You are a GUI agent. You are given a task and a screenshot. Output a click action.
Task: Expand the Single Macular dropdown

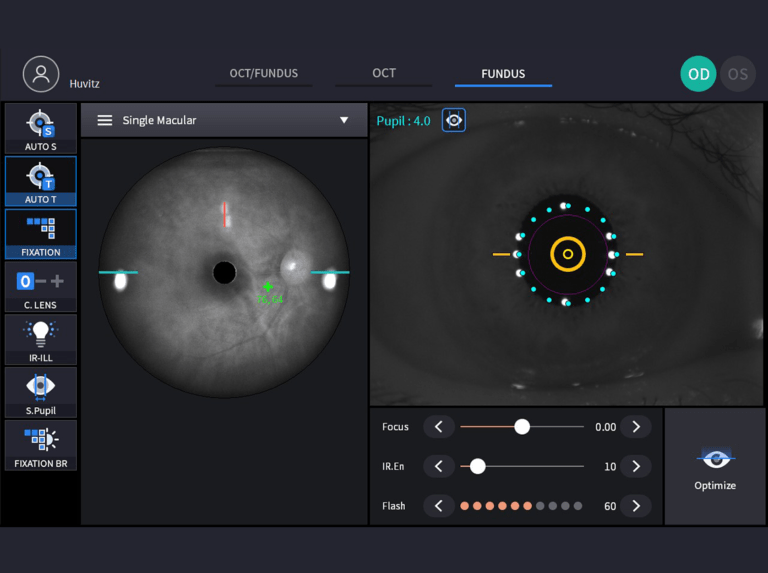(x=344, y=120)
